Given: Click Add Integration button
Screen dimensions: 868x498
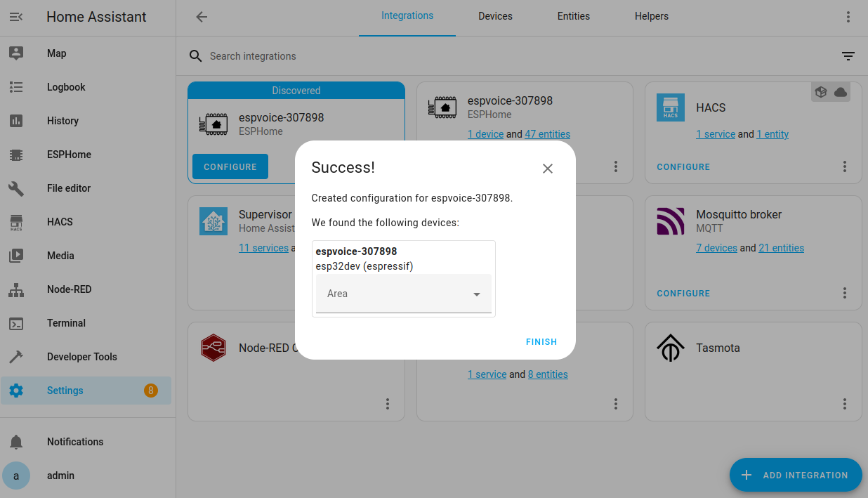Looking at the screenshot, I should tap(796, 475).
